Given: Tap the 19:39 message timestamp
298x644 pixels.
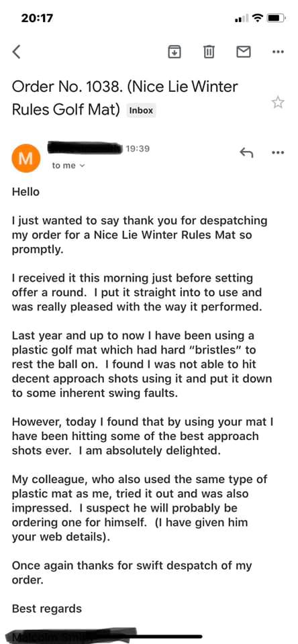Looking at the screenshot, I should tap(138, 149).
